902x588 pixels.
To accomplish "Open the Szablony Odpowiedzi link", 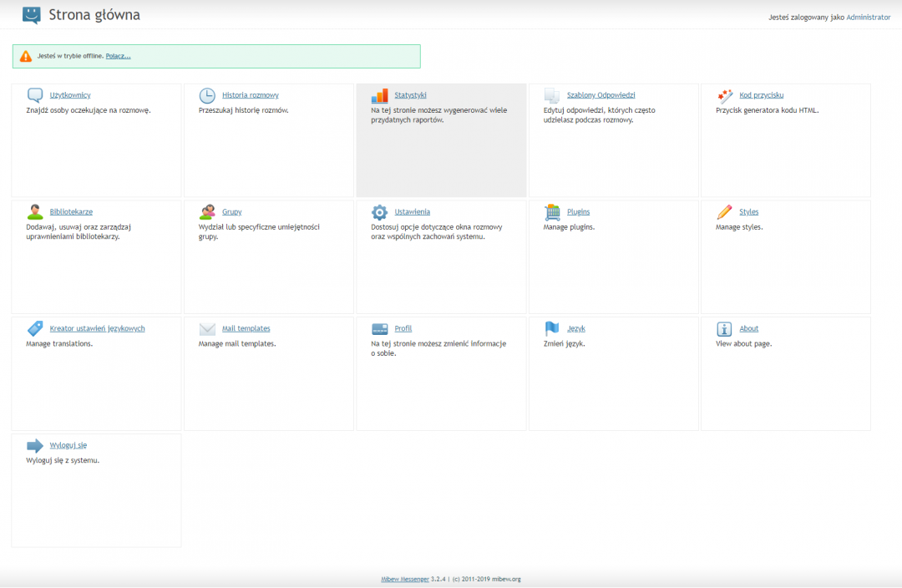I will (600, 95).
